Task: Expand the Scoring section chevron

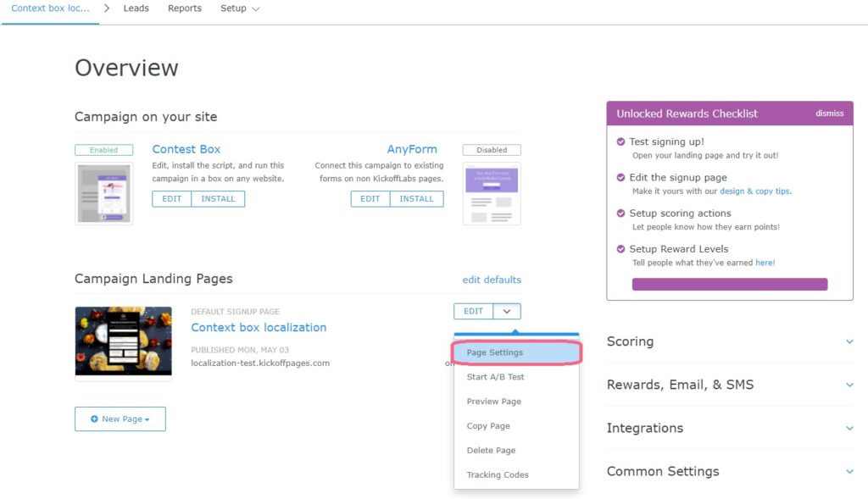Action: [x=849, y=341]
